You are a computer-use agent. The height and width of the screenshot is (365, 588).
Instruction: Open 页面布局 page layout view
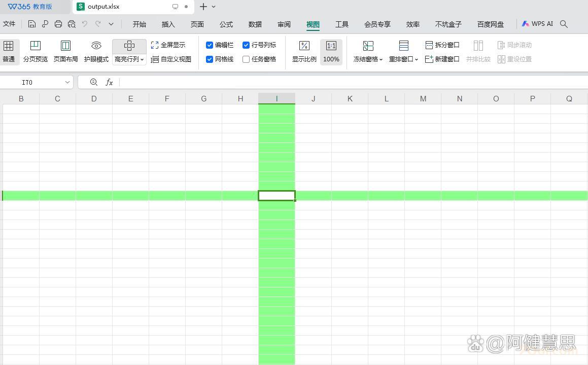[x=65, y=51]
